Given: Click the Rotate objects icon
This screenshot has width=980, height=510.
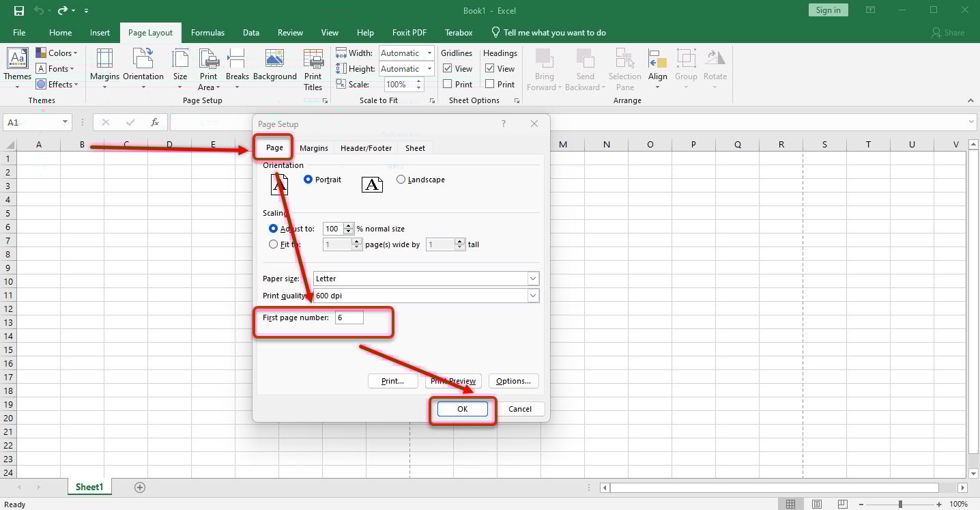Looking at the screenshot, I should (x=715, y=57).
